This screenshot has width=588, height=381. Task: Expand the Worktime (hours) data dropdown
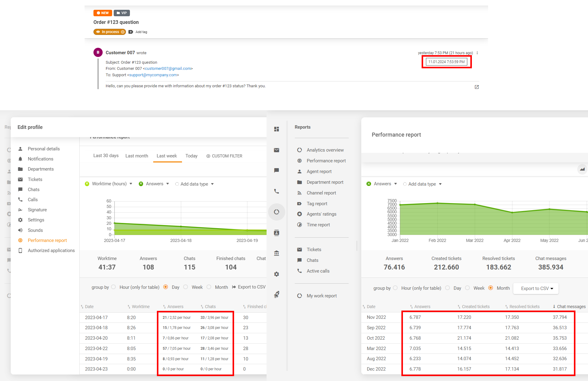(131, 184)
